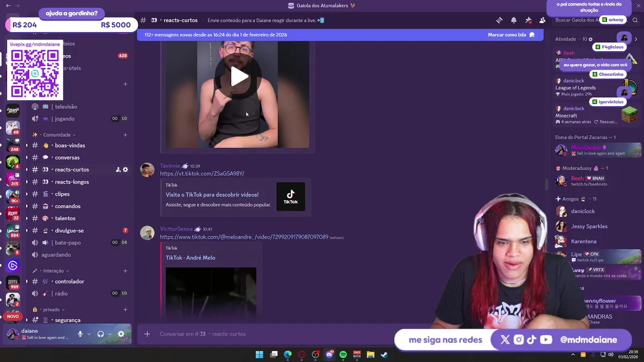Click the search magnifier icon
Viewport: 644px width, 362px height.
click(x=635, y=20)
